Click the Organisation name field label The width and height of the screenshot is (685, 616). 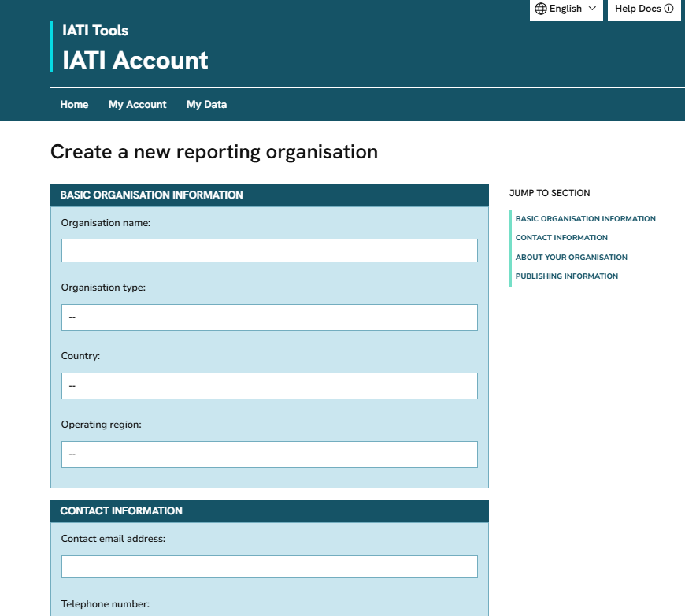(106, 223)
